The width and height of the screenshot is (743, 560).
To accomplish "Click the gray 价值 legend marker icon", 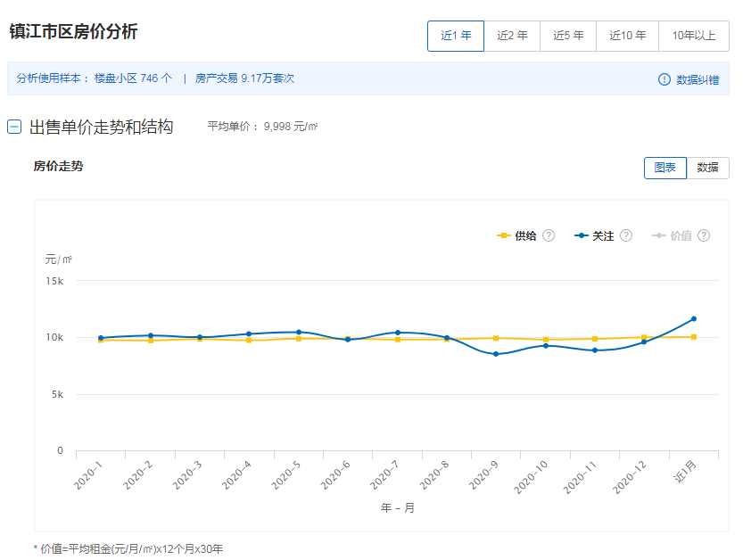I will point(660,235).
